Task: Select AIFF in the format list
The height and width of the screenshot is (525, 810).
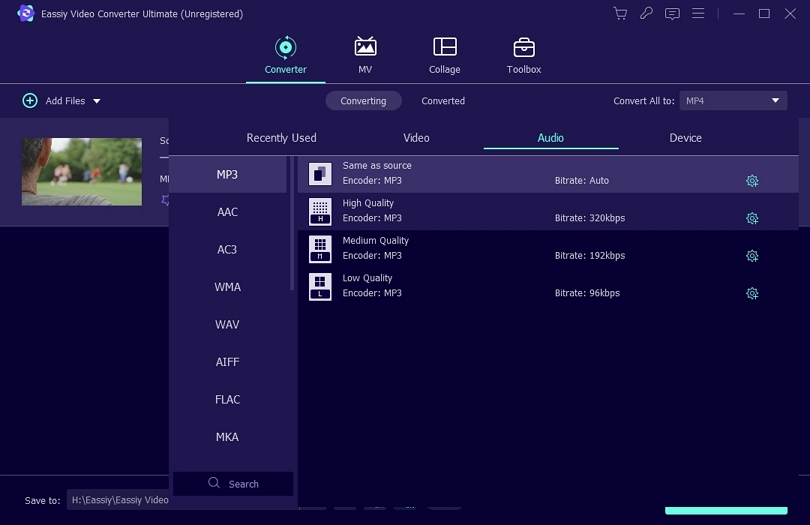Action: [227, 362]
